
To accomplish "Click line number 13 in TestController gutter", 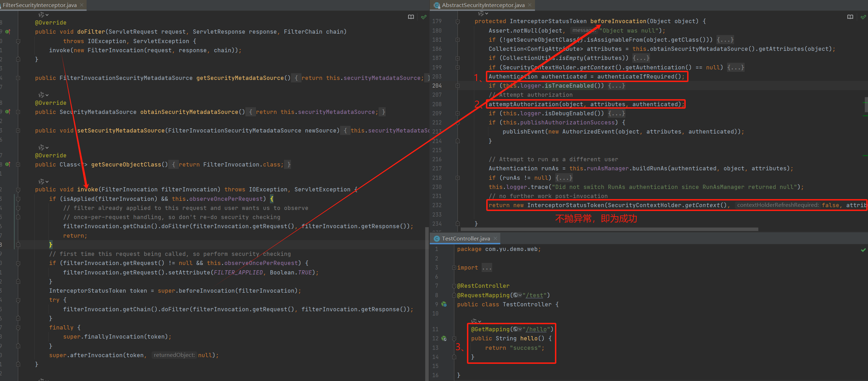I will point(435,348).
